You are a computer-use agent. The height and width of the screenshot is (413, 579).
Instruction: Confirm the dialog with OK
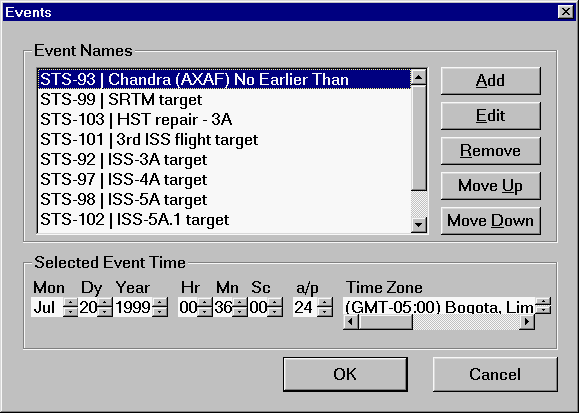click(345, 374)
